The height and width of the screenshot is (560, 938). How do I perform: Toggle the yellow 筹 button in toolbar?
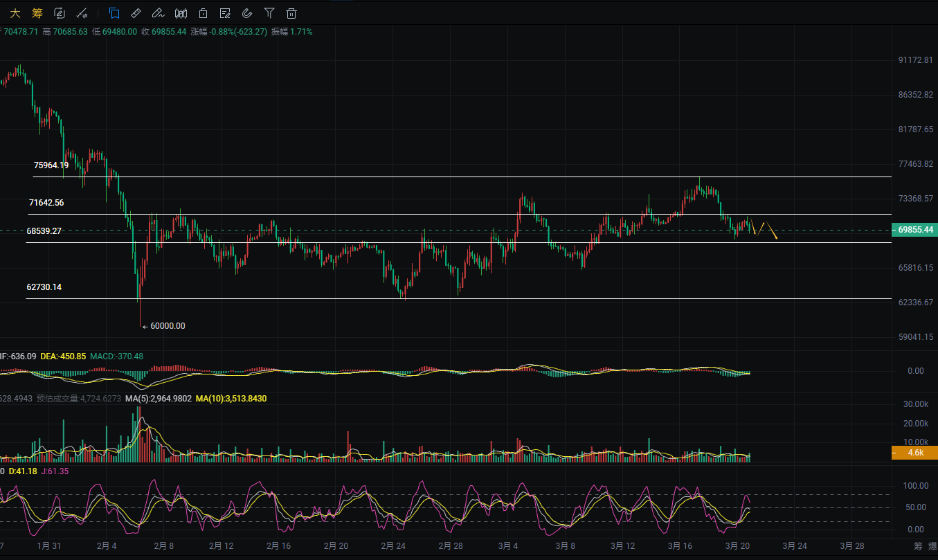37,12
